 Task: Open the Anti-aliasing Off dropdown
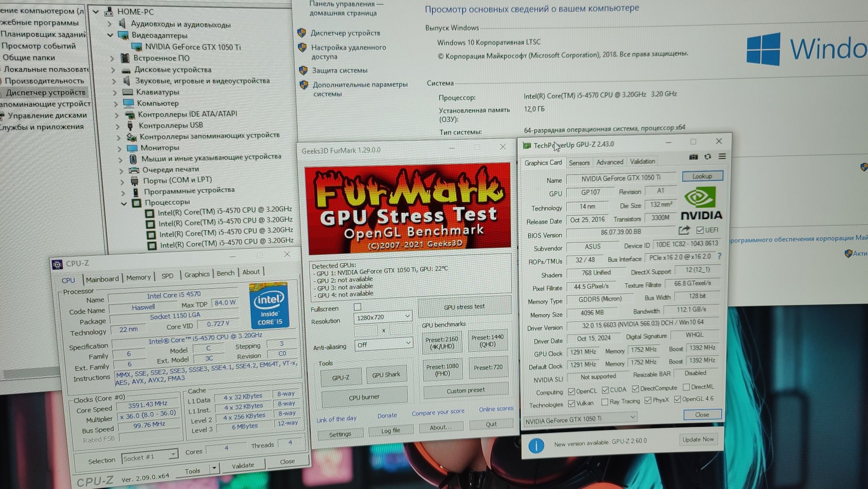click(x=383, y=344)
